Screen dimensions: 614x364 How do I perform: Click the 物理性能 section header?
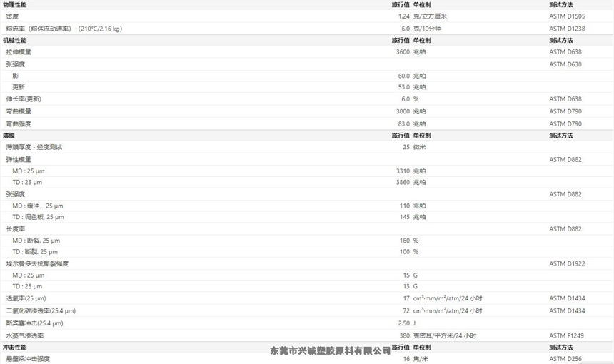(x=15, y=4)
